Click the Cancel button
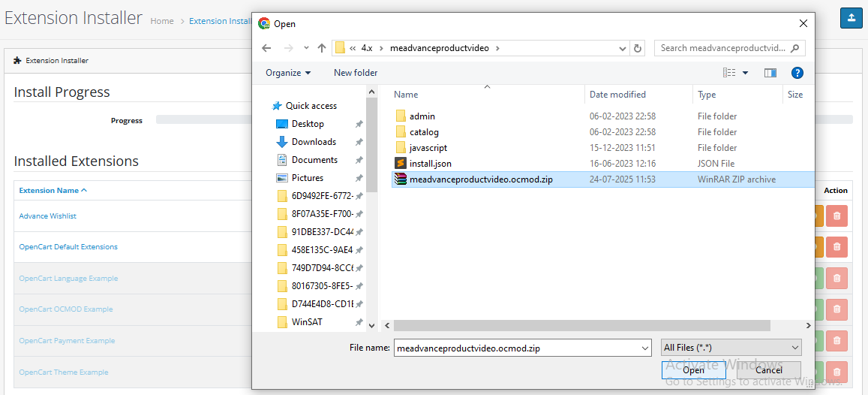The height and width of the screenshot is (395, 868). pyautogui.click(x=769, y=370)
